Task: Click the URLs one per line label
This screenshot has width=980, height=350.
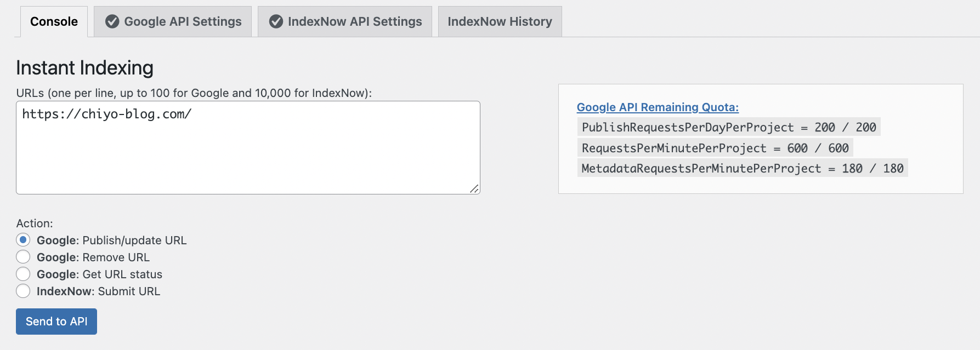Action: 194,93
